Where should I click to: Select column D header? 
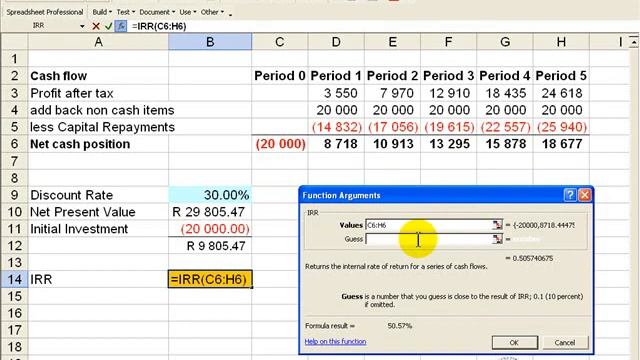pyautogui.click(x=336, y=42)
